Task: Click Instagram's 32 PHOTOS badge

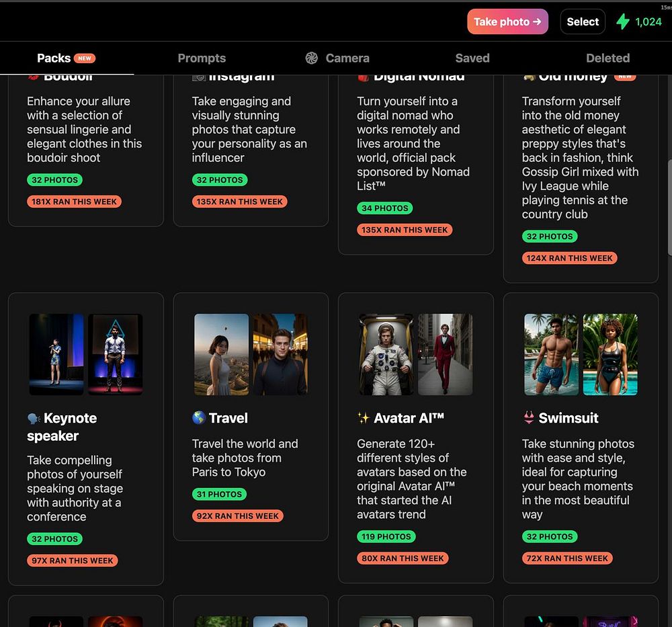Action: point(220,180)
